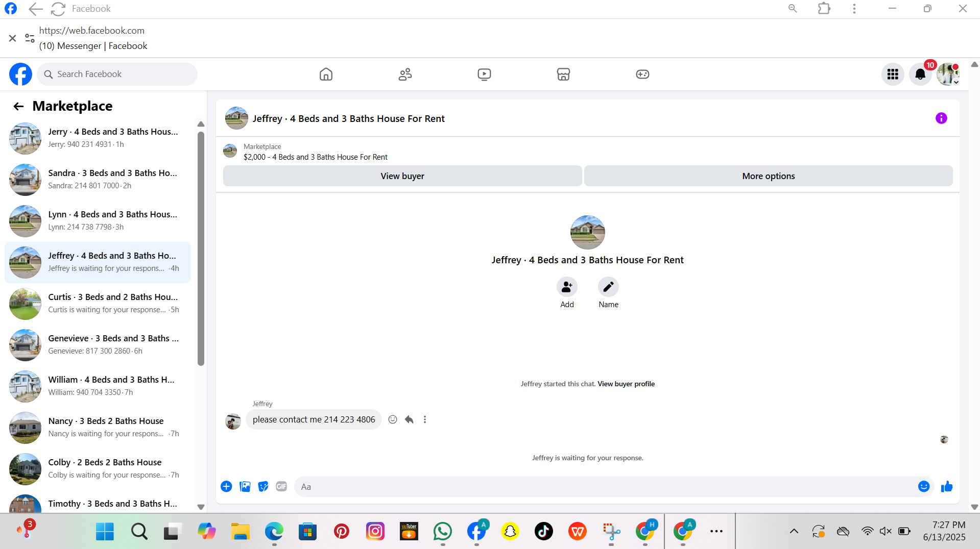Click the Facebook logo in header

pos(20,74)
